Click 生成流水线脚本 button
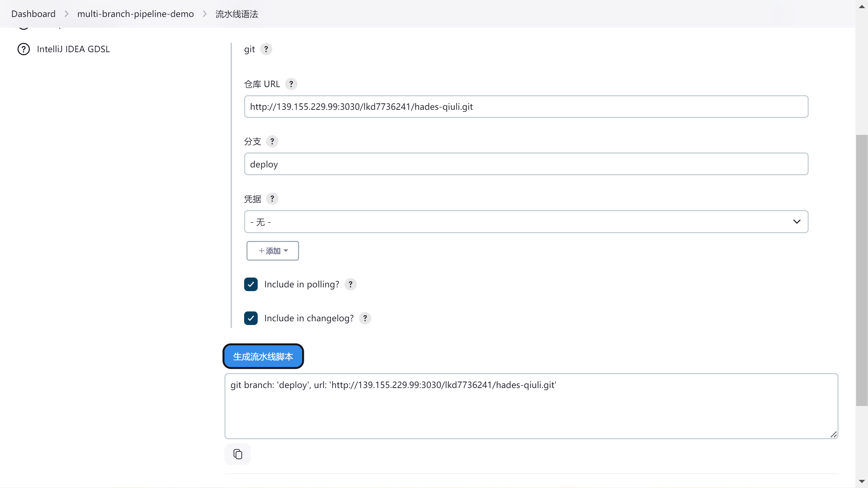868x488 pixels. (263, 357)
